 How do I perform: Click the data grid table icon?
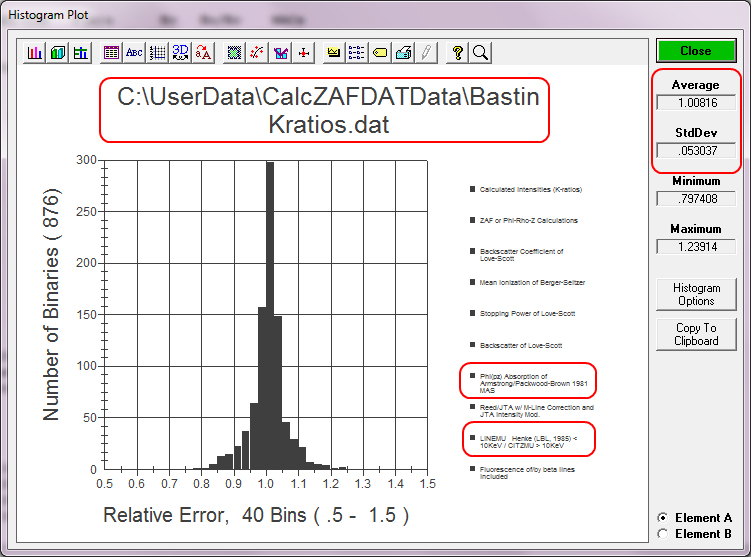[x=111, y=53]
